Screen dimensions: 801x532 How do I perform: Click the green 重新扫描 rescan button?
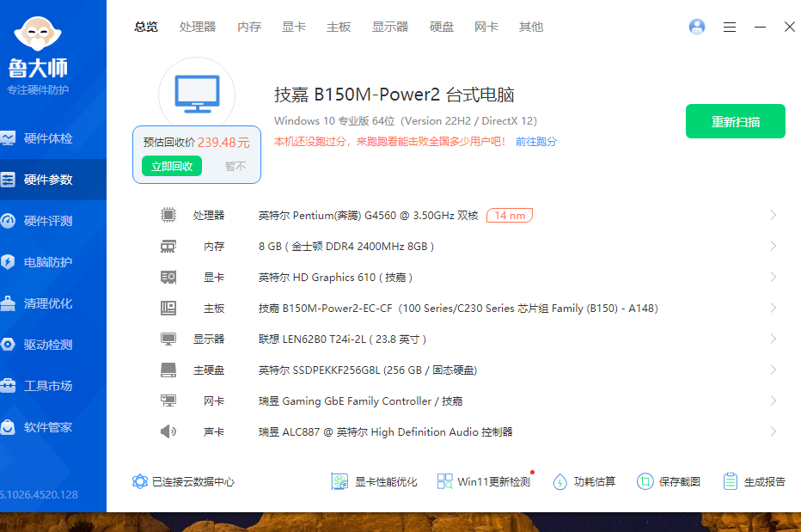735,121
